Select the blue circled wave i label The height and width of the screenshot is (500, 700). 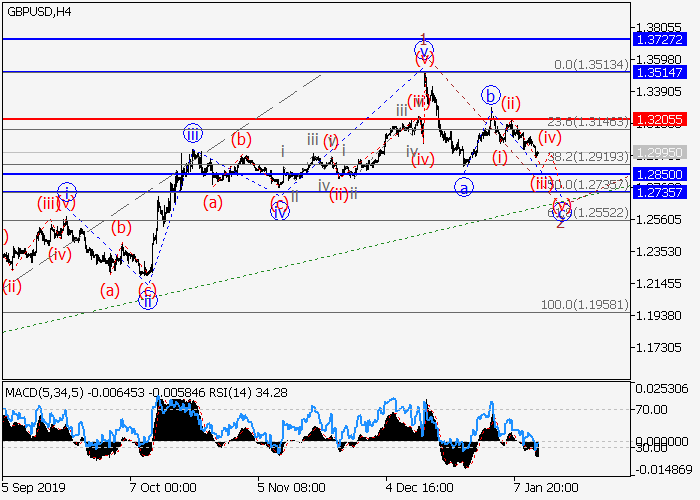[x=67, y=192]
